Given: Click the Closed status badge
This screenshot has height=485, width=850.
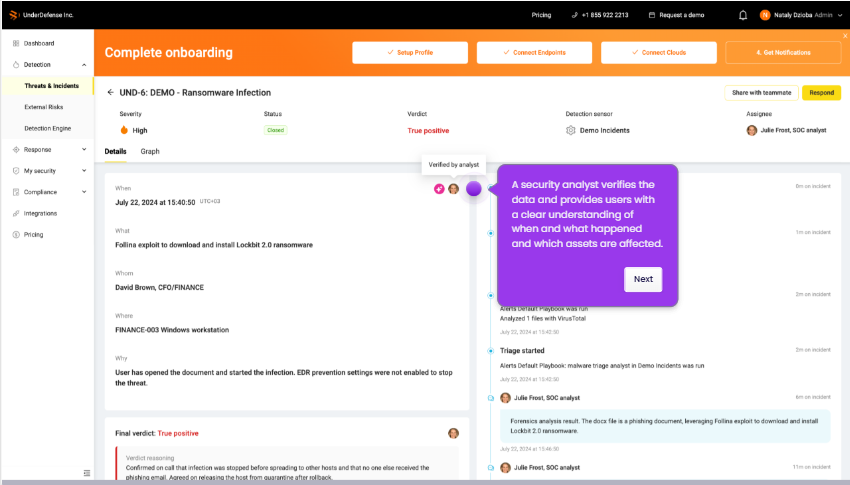Looking at the screenshot, I should [275, 130].
